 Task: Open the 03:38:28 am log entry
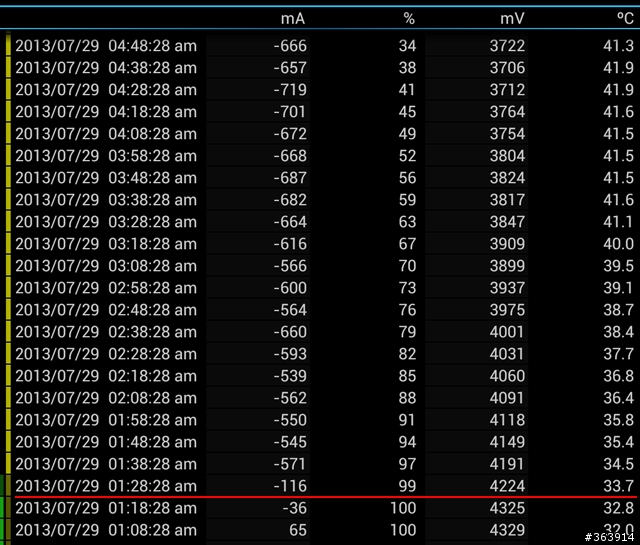point(320,200)
